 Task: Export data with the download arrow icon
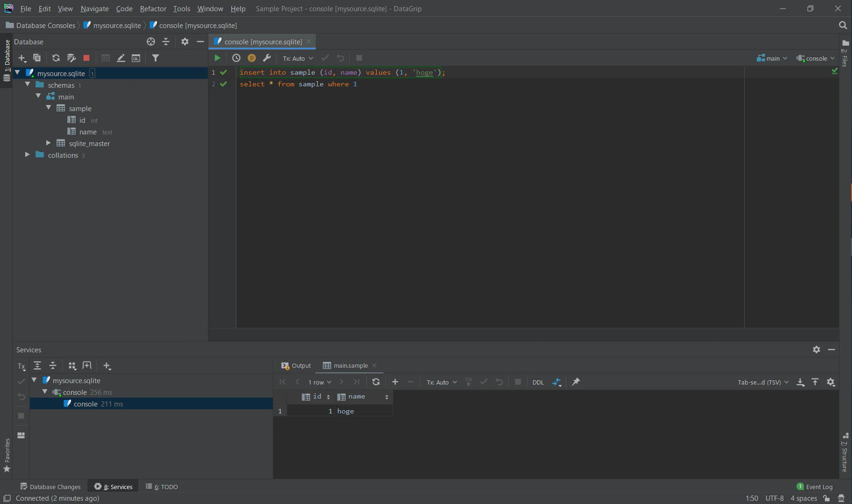click(801, 382)
